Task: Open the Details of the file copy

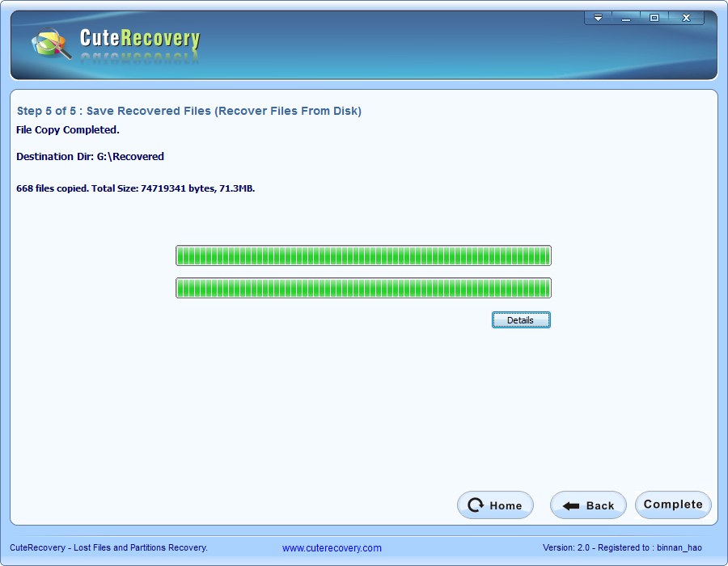Action: [520, 320]
